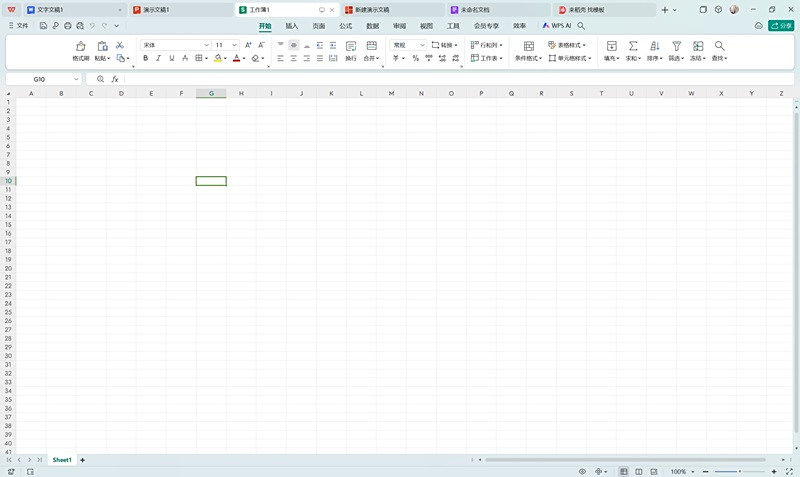Click the font color red A swatch

(236, 58)
